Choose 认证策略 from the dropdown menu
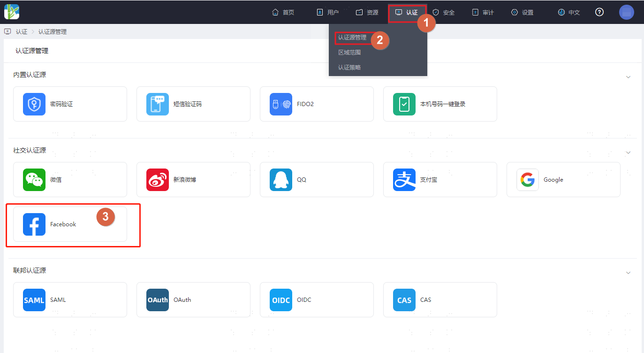 349,68
